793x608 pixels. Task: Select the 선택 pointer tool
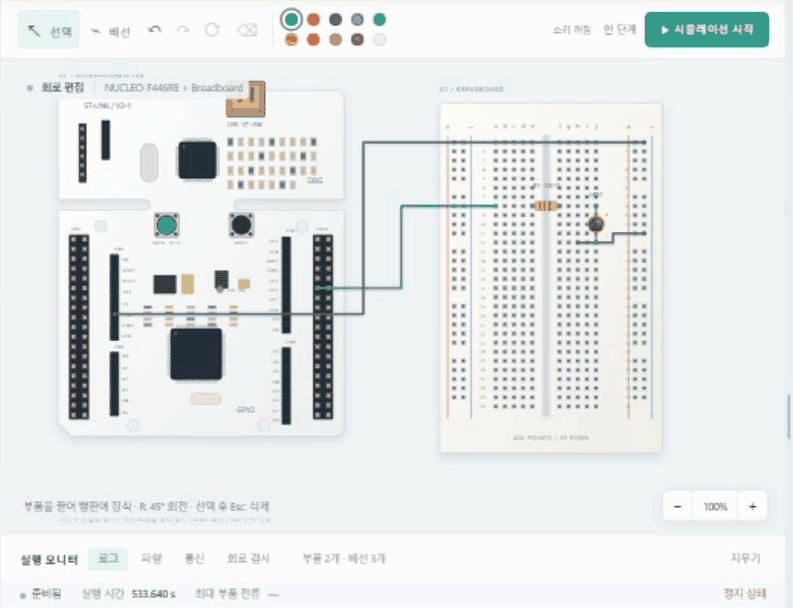tap(49, 30)
